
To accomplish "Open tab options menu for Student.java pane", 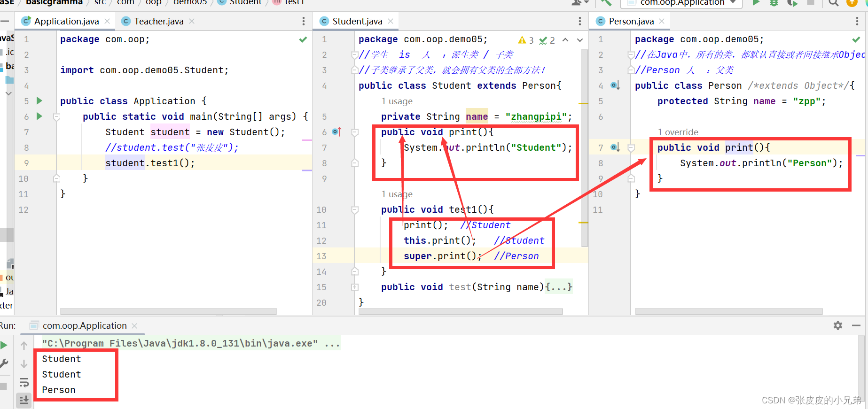I will (580, 21).
